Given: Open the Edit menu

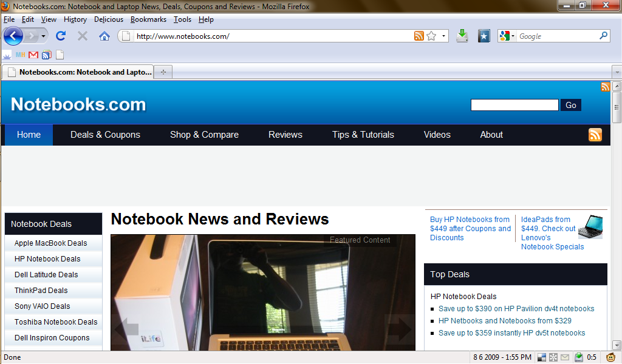Looking at the screenshot, I should point(28,19).
